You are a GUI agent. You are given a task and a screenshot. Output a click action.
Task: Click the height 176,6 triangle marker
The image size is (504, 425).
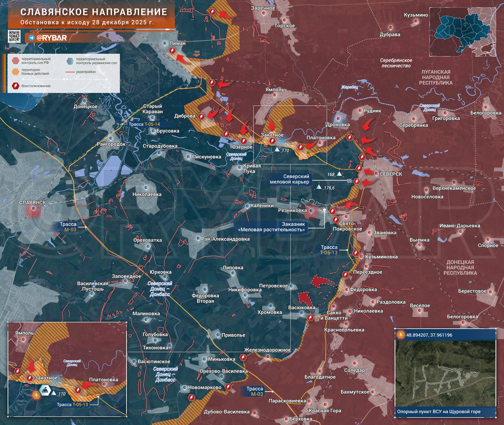click(x=319, y=187)
